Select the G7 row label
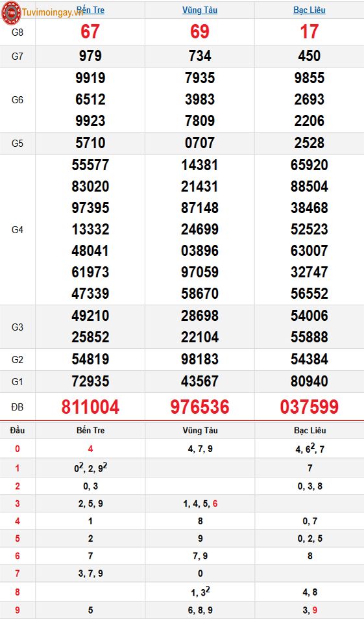364x619 pixels. pyautogui.click(x=18, y=57)
